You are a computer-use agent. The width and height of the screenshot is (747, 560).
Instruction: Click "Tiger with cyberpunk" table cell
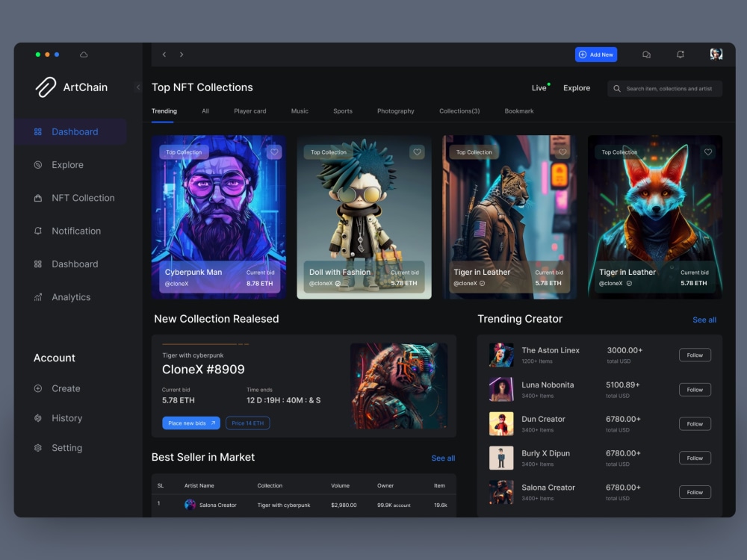click(x=283, y=505)
